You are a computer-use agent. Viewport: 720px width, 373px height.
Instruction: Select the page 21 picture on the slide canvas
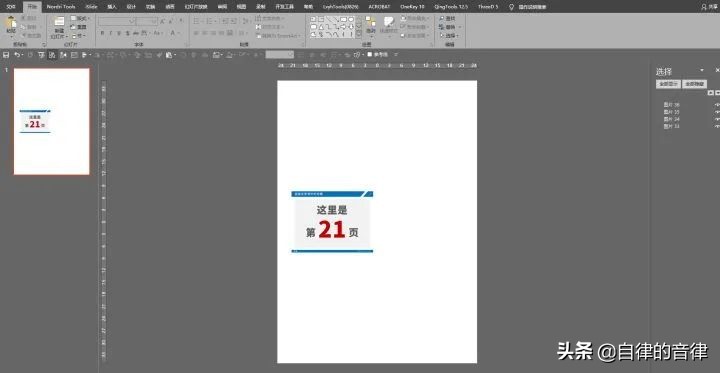pyautogui.click(x=332, y=222)
